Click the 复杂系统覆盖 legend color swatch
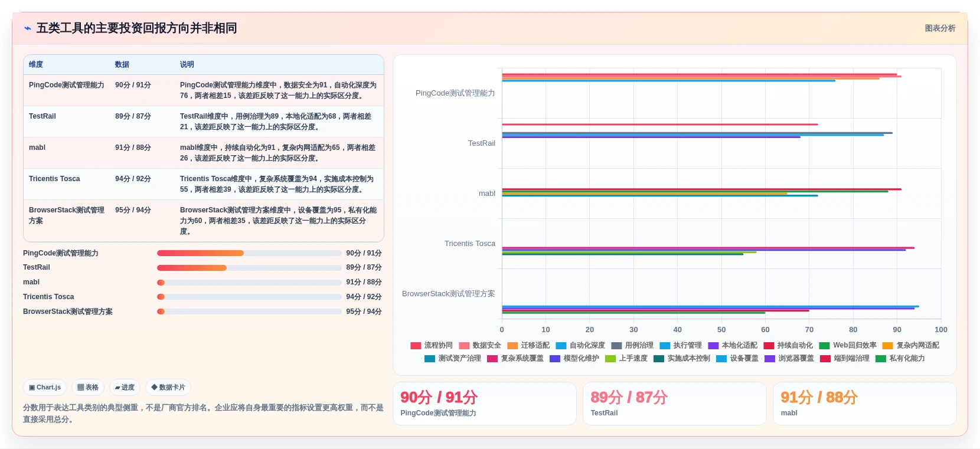The image size is (980, 449). (x=492, y=359)
